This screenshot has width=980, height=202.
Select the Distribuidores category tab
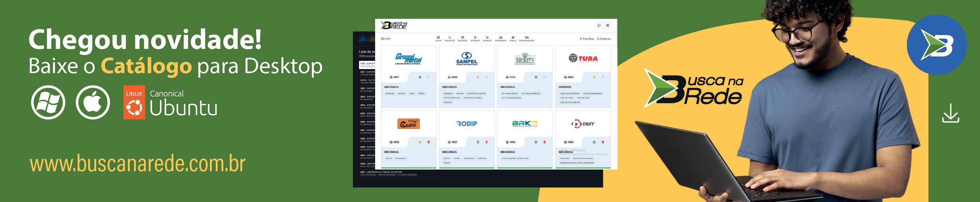tap(527, 39)
